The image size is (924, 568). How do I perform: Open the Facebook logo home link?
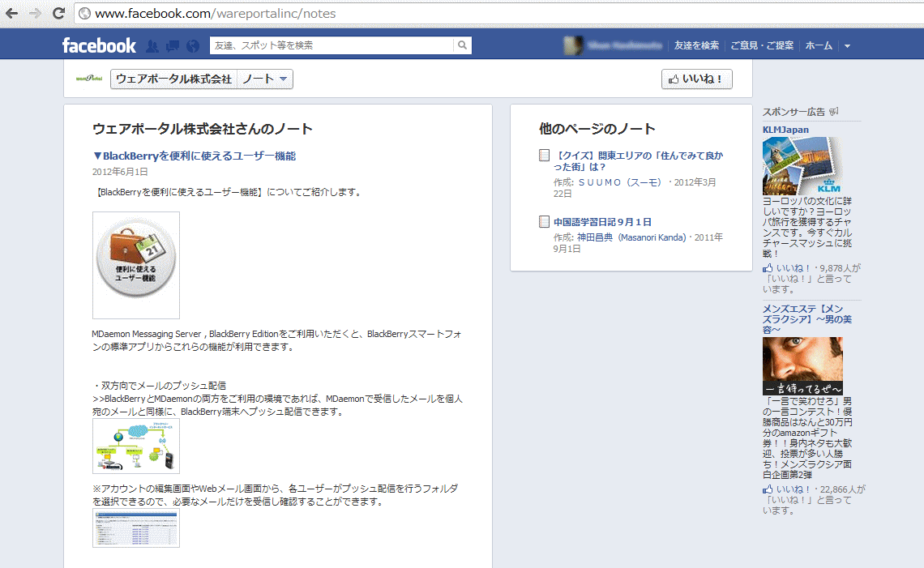point(99,45)
